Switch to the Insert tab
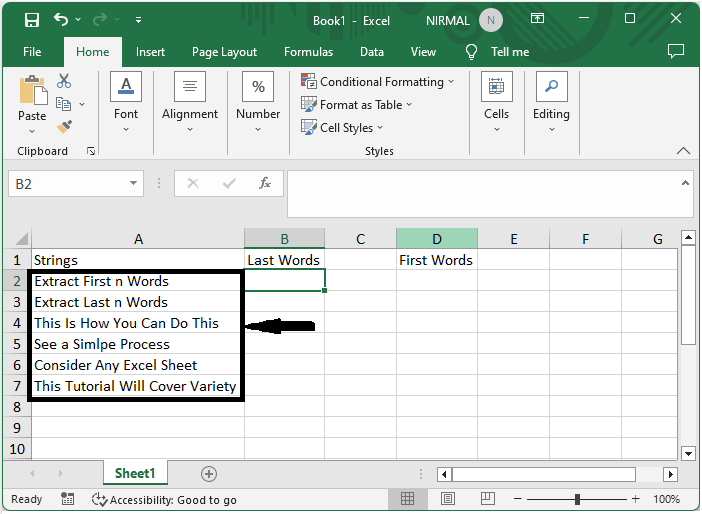702x514 pixels. [x=150, y=52]
